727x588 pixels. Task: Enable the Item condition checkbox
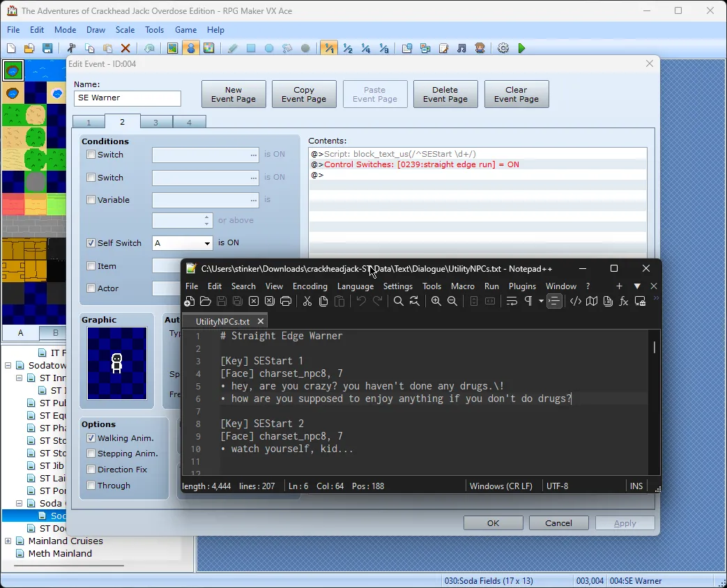pyautogui.click(x=91, y=266)
